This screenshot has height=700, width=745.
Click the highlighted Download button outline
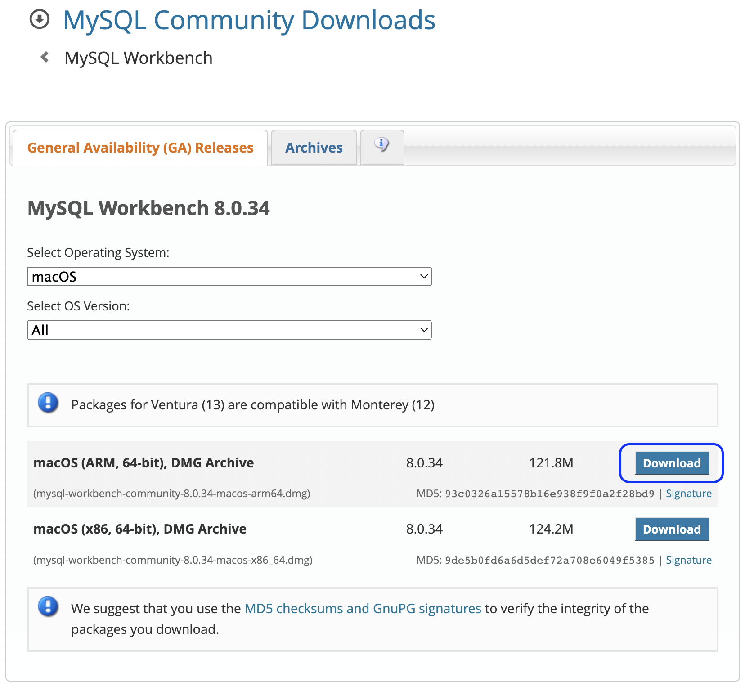(671, 463)
